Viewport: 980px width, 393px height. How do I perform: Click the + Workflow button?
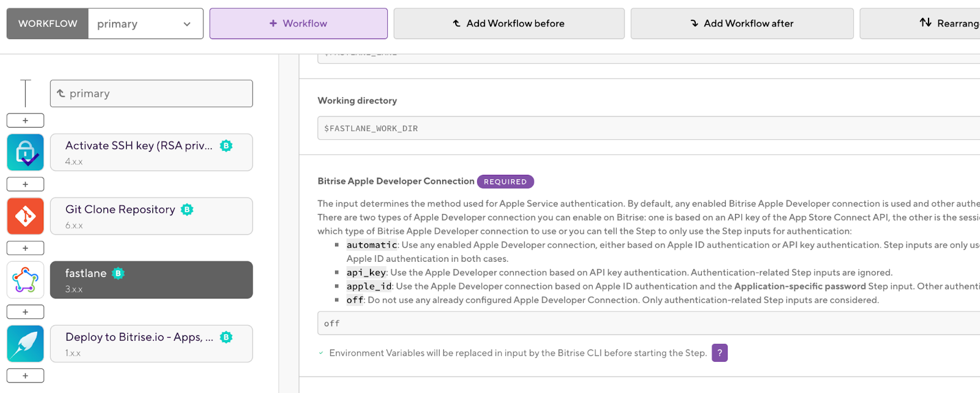pos(298,23)
